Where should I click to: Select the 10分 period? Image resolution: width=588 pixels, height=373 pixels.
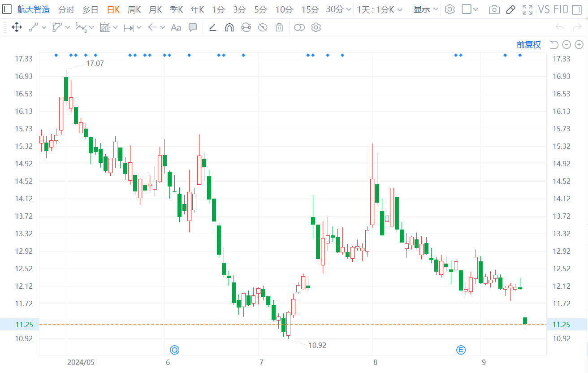coord(284,9)
